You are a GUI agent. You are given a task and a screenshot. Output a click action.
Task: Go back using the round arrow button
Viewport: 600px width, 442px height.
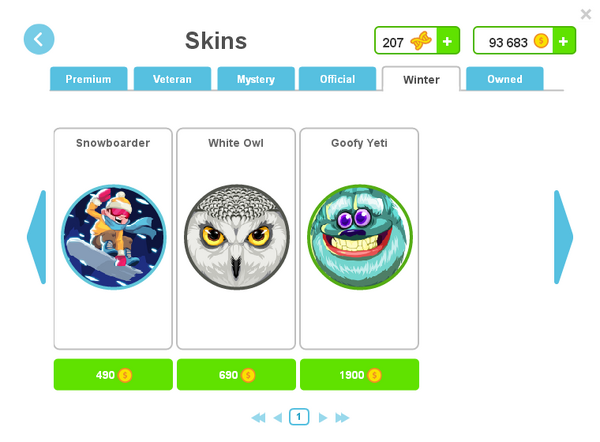39,39
